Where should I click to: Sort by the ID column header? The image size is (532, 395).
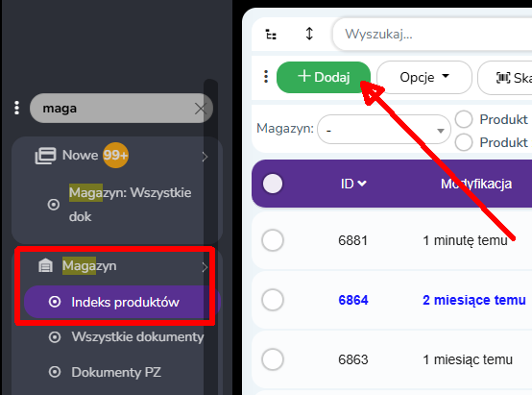point(353,184)
